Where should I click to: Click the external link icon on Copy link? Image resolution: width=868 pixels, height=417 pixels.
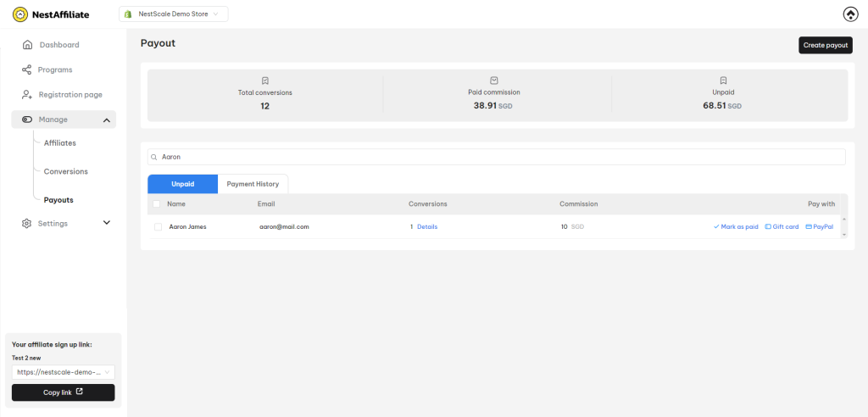coord(79,392)
